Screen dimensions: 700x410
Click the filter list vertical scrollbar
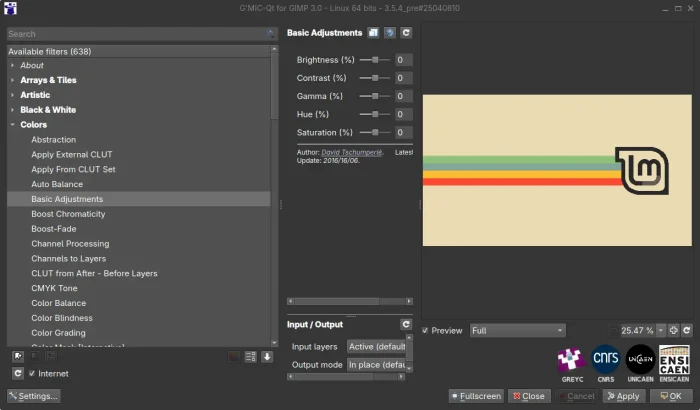pos(274,196)
